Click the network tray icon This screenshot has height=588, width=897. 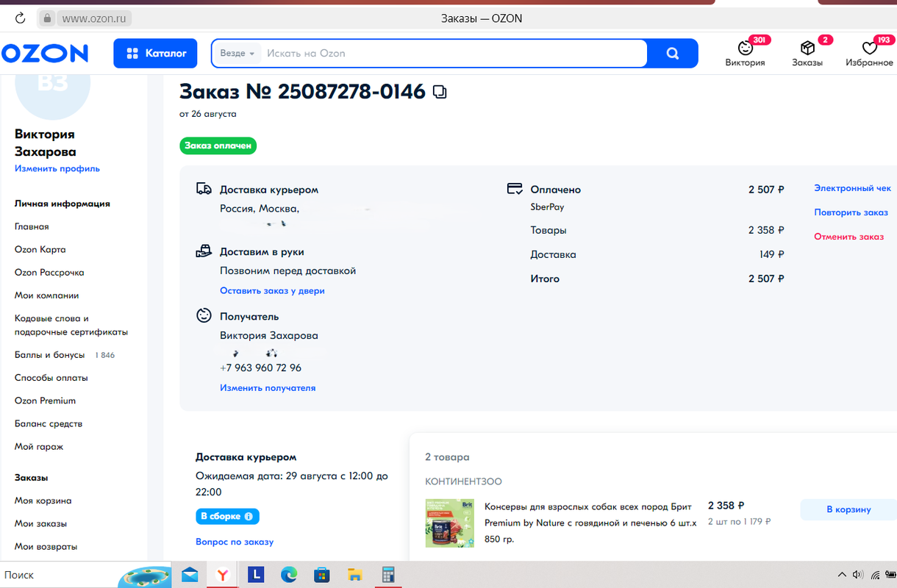coord(875,575)
